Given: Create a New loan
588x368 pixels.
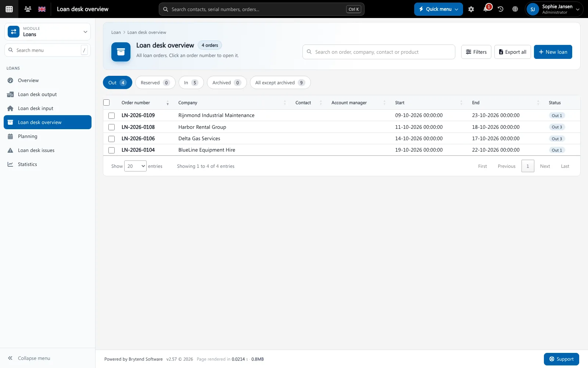Looking at the screenshot, I should click(553, 52).
